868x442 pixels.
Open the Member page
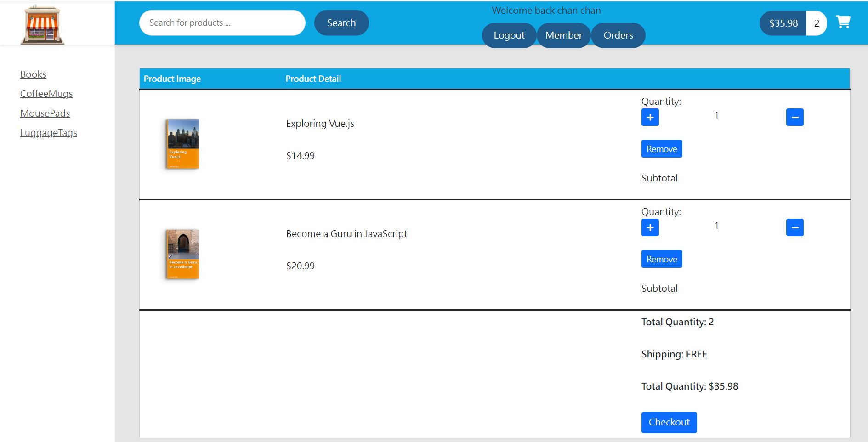[564, 35]
